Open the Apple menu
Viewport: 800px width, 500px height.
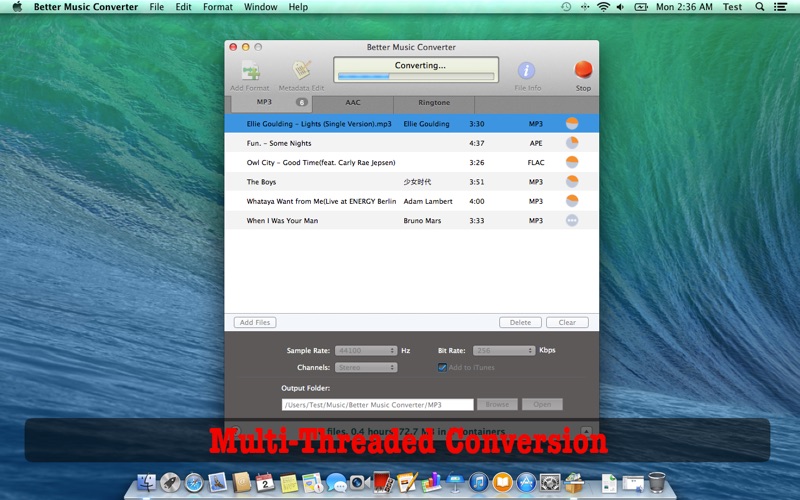pos(17,7)
